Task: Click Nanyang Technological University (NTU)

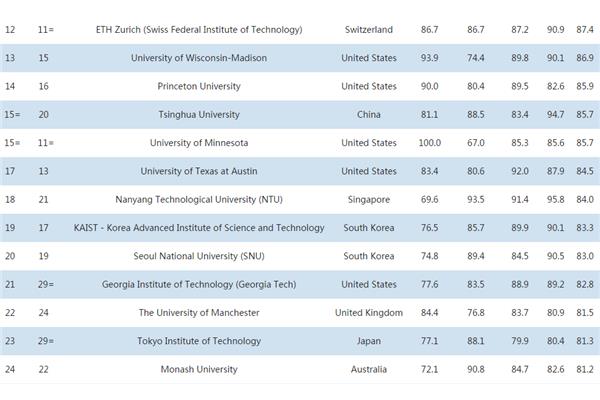Action: point(199,200)
